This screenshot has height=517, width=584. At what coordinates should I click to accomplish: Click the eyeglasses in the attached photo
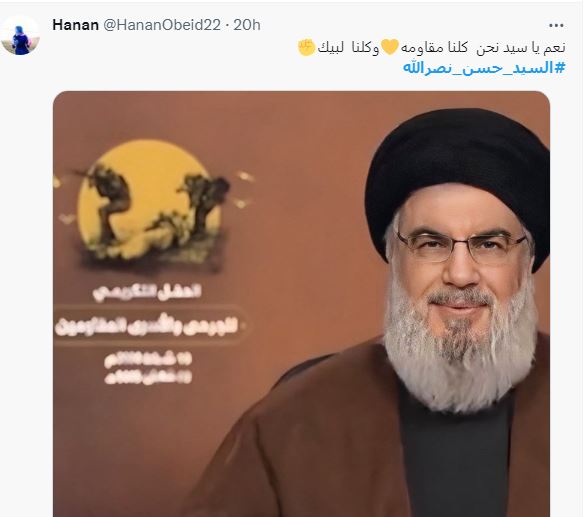tap(461, 246)
